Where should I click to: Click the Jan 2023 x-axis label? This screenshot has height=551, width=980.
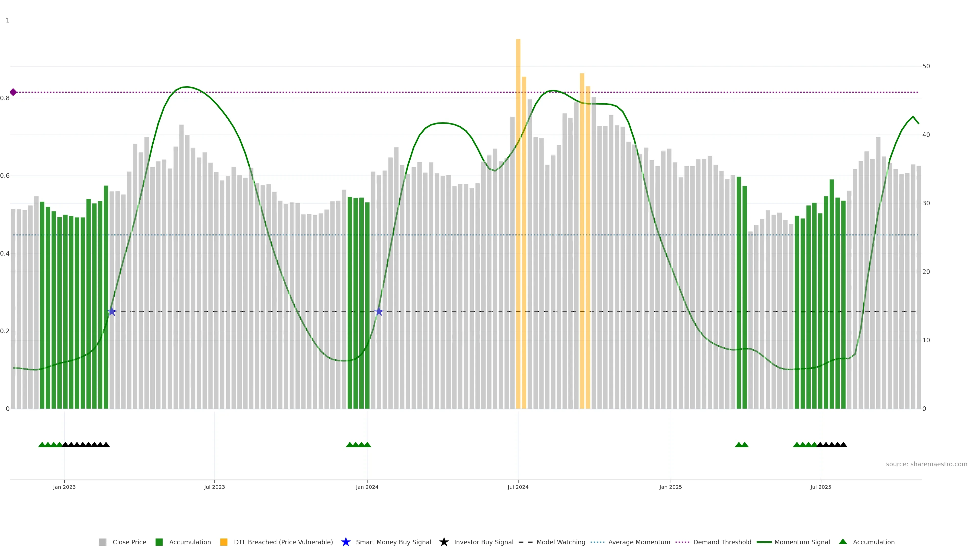coord(64,487)
